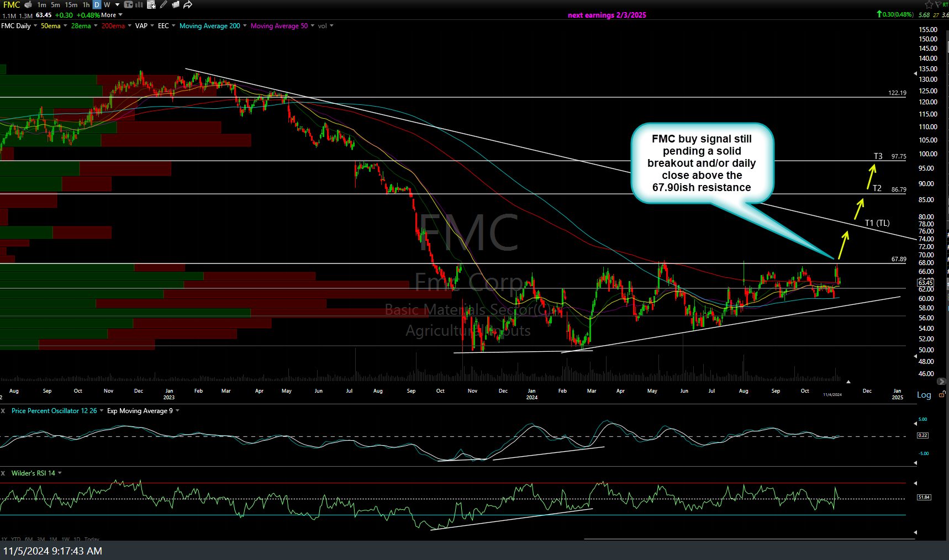
Task: Open the More quote details menu
Action: point(112,15)
